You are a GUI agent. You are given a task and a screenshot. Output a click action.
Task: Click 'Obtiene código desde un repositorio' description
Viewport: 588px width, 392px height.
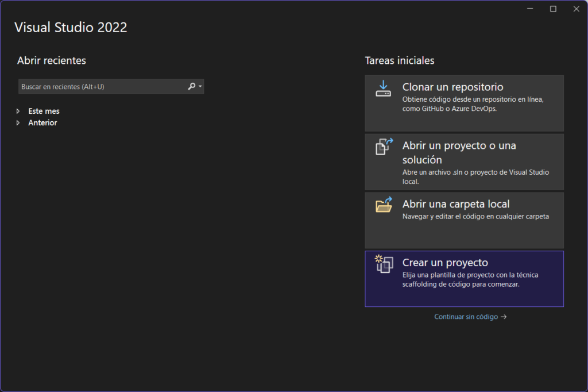tap(473, 104)
